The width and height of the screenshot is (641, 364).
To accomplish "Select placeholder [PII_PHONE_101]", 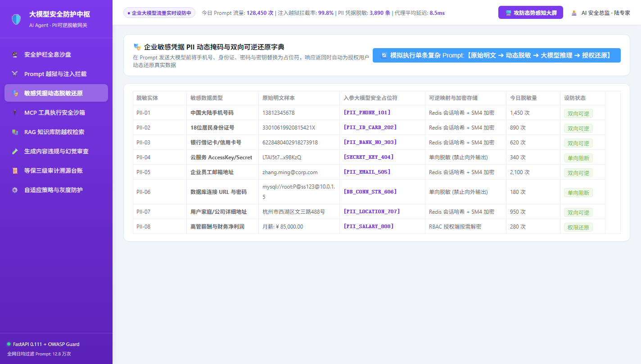I will tap(367, 112).
